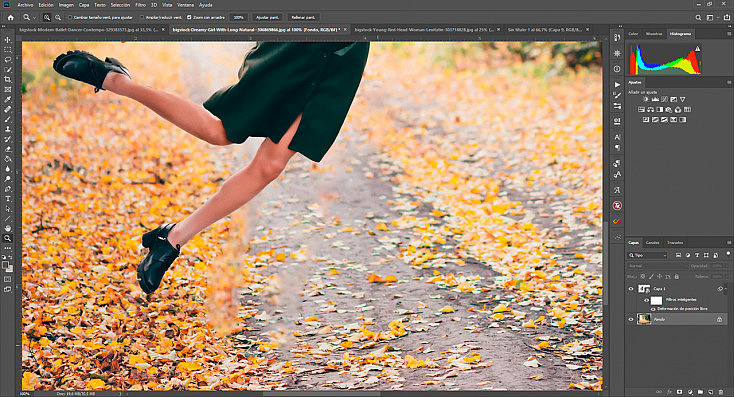The image size is (734, 397).
Task: Select the Lasso tool
Action: tap(7, 60)
